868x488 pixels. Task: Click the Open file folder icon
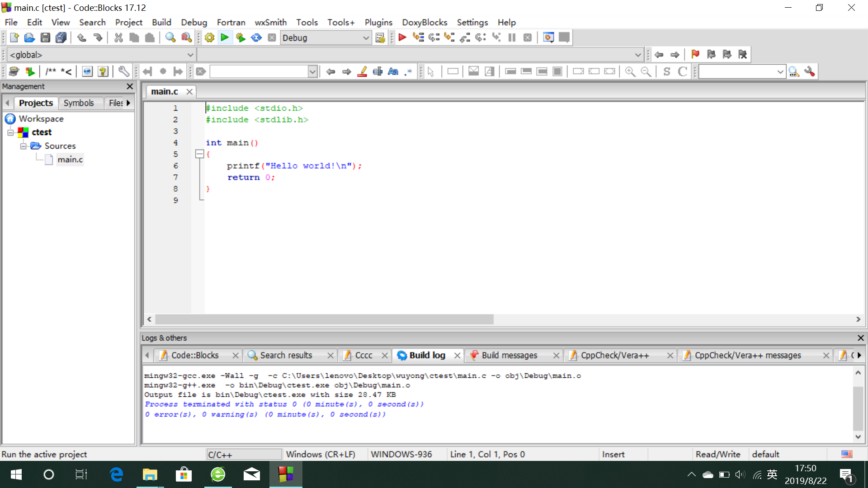(x=29, y=38)
